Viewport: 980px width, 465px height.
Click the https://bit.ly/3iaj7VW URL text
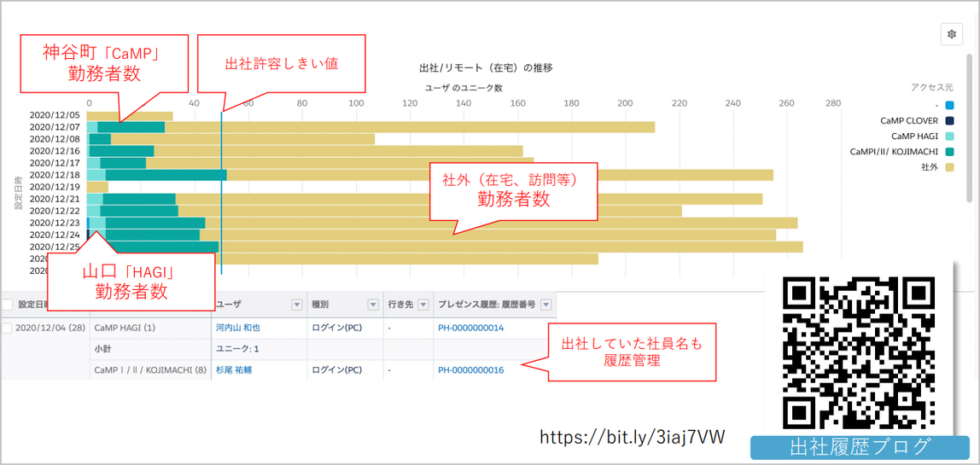pyautogui.click(x=632, y=437)
